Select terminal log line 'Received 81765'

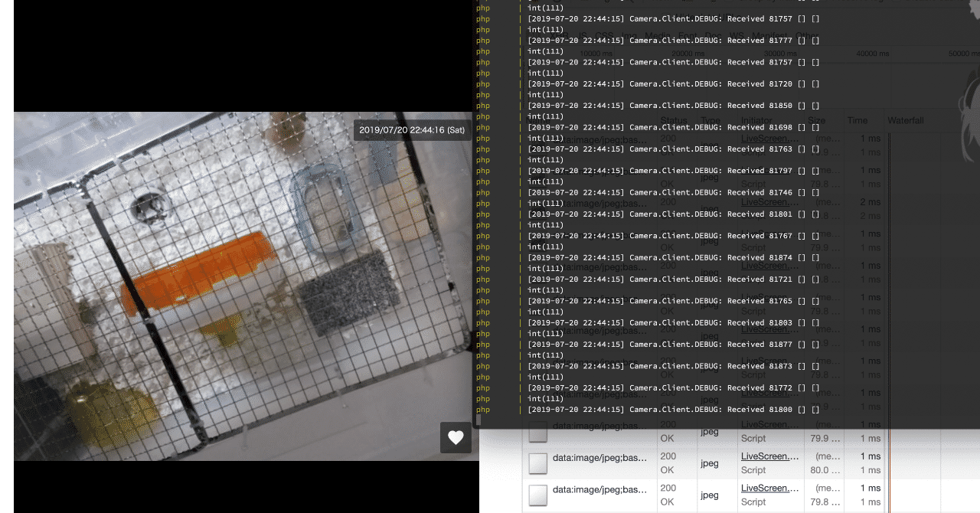tap(674, 301)
